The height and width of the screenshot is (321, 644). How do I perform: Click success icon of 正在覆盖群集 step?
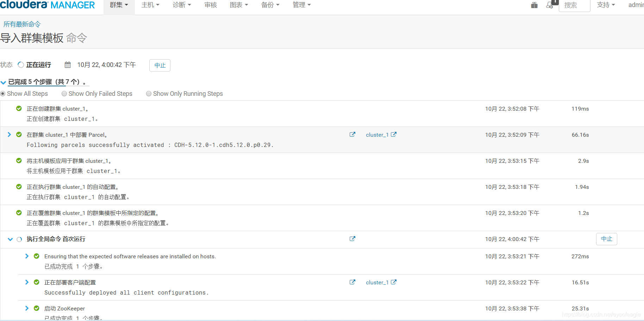pos(19,213)
